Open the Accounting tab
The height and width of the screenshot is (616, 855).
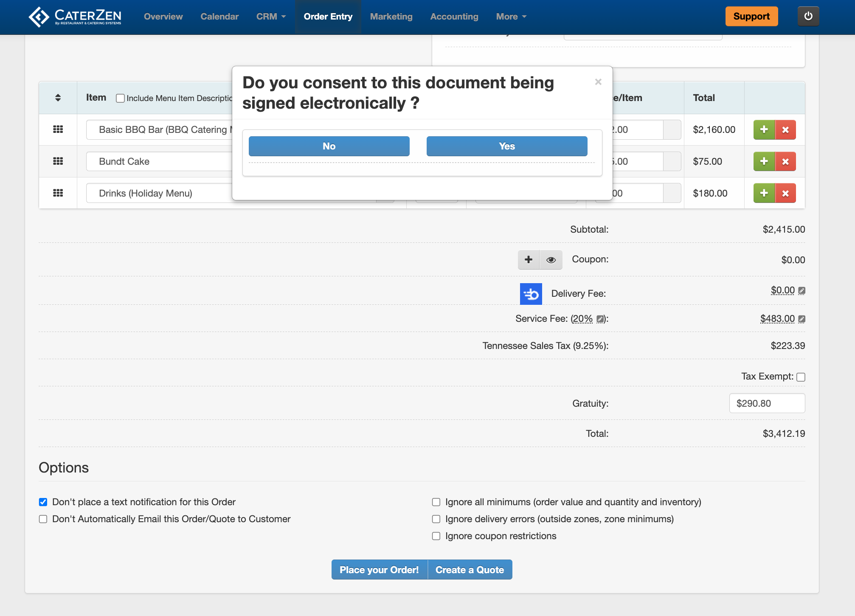pos(454,17)
